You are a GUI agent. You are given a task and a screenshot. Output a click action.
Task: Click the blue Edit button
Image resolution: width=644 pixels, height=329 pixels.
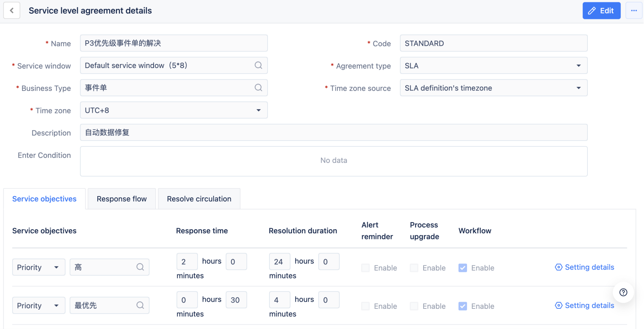tap(601, 11)
